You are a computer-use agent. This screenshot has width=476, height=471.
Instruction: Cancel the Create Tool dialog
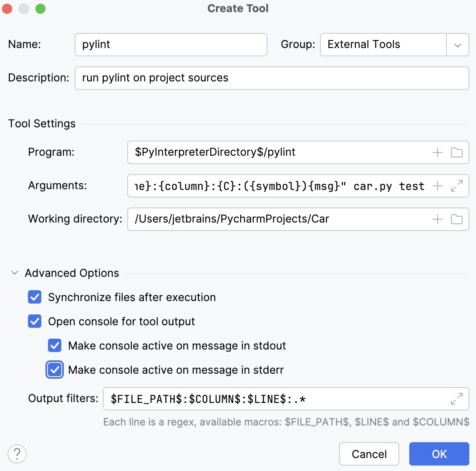point(369,454)
